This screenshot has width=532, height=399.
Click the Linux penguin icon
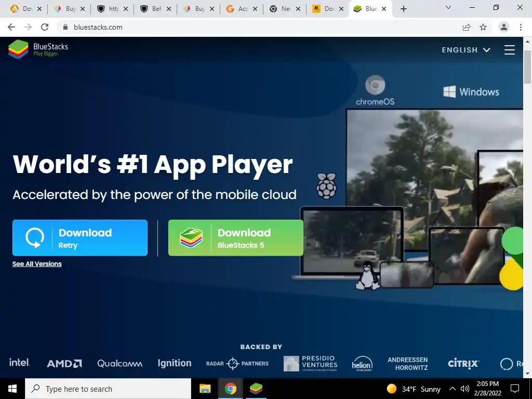tap(367, 275)
